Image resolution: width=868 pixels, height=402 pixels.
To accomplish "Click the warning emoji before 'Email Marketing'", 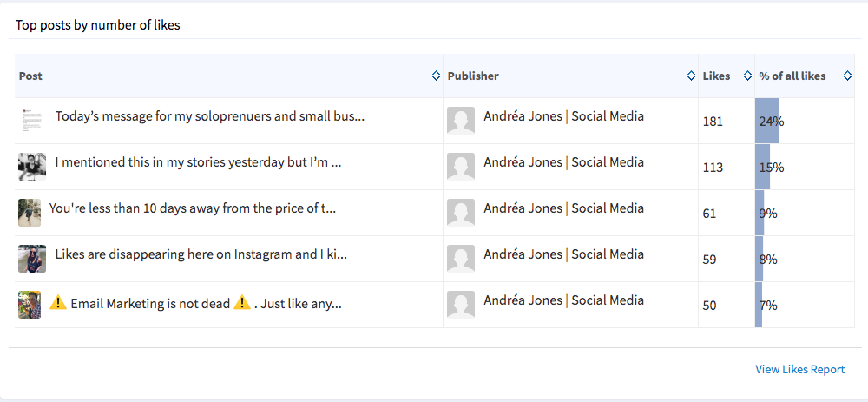I will click(x=58, y=304).
